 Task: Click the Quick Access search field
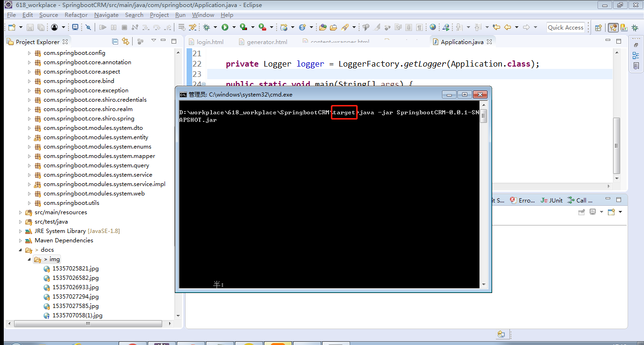tap(566, 27)
